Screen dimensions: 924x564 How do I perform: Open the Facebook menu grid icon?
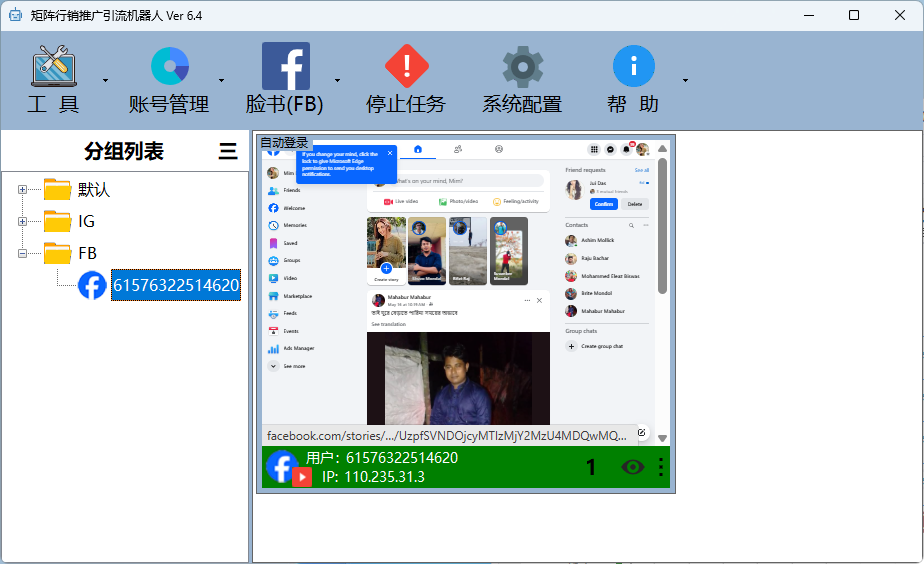coord(594,149)
